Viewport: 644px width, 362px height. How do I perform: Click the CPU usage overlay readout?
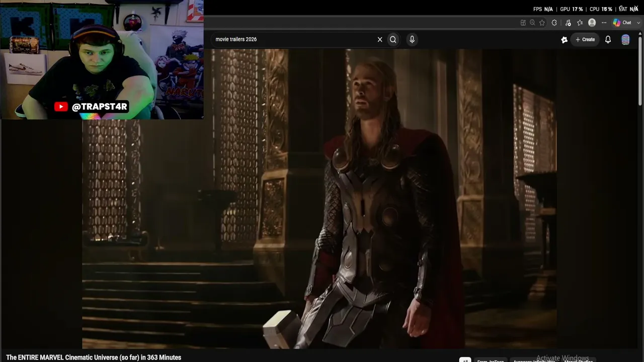click(601, 9)
